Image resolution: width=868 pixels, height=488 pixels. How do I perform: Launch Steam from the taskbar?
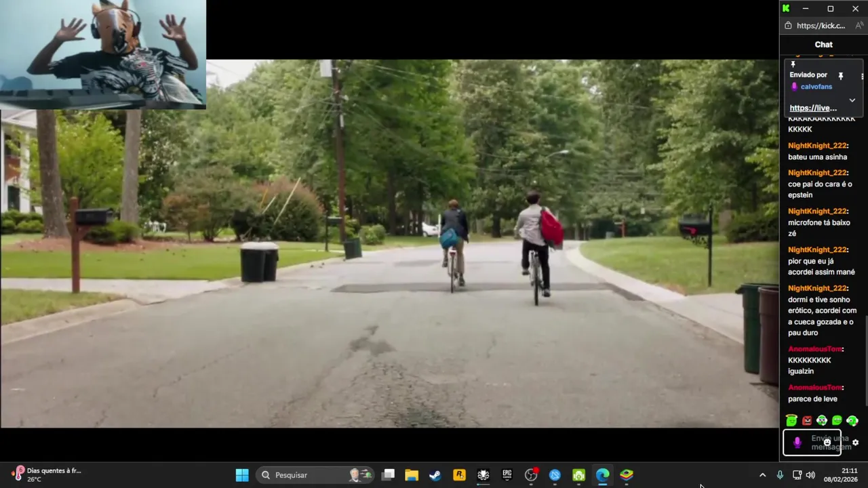(x=435, y=475)
